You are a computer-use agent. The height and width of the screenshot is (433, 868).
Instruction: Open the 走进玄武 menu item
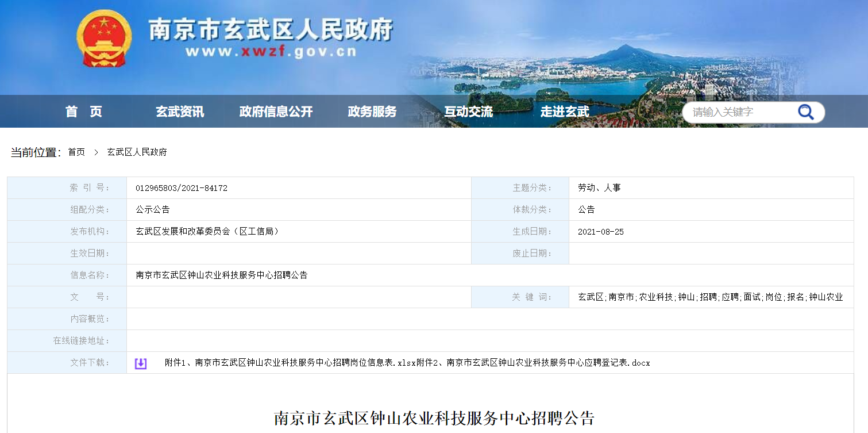(x=565, y=112)
